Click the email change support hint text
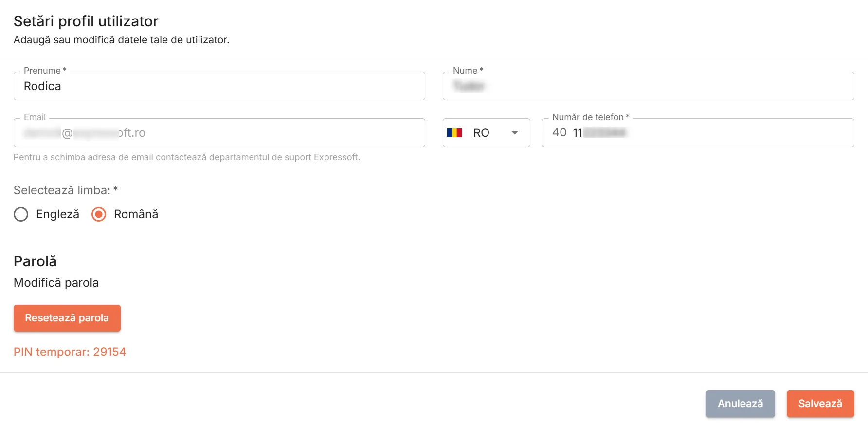The width and height of the screenshot is (868, 427). (187, 157)
